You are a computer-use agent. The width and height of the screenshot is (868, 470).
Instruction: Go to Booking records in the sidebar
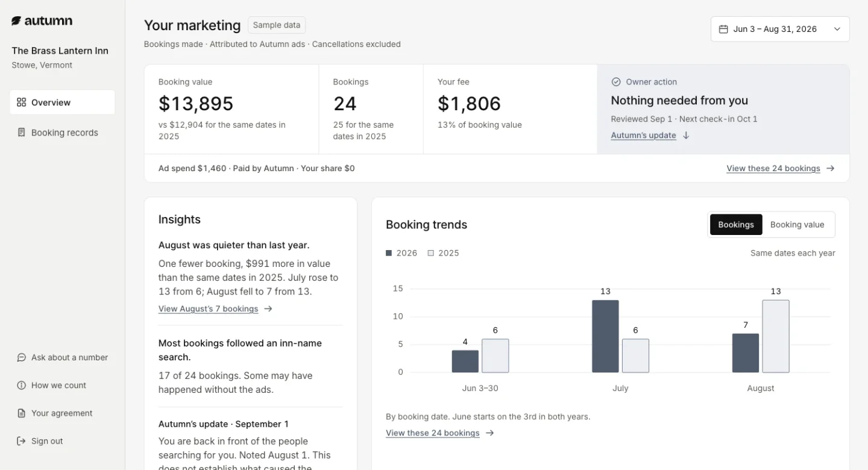click(x=62, y=133)
